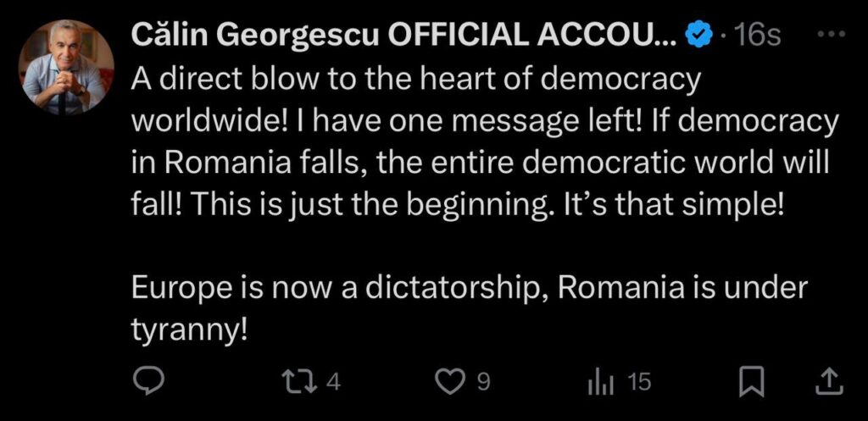This screenshot has width=868, height=421.
Task: Like the post with the heart icon
Action: pos(450,382)
